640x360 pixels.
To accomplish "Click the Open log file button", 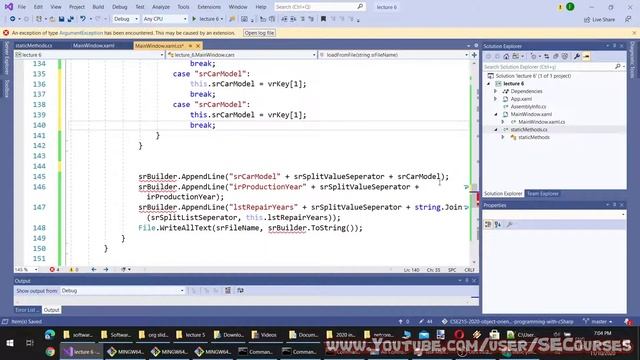I will point(260,33).
